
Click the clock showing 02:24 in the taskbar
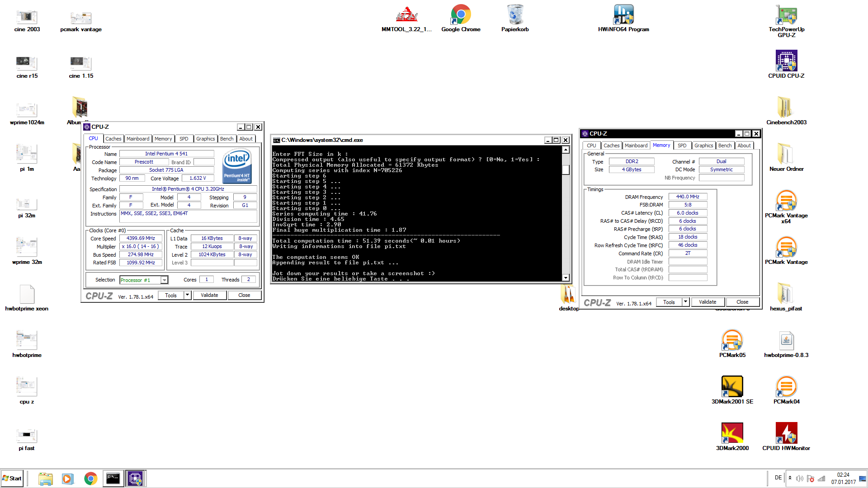[843, 475]
